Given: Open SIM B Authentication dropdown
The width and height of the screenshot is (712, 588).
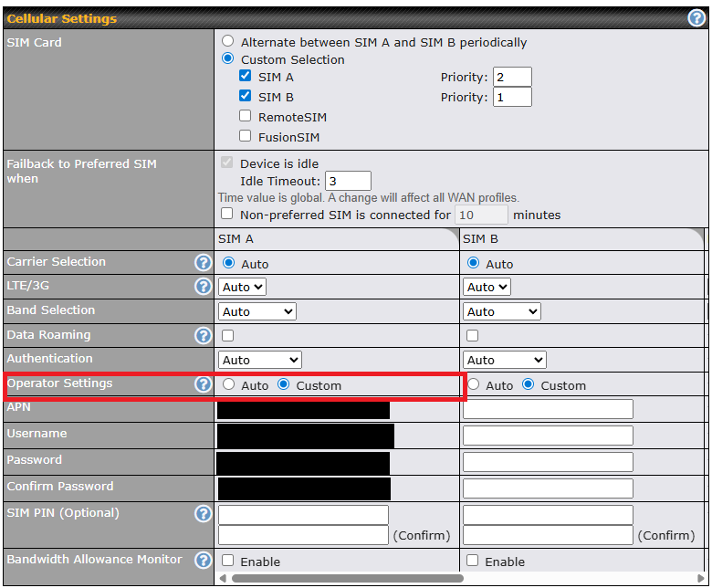Looking at the screenshot, I should pos(504,360).
